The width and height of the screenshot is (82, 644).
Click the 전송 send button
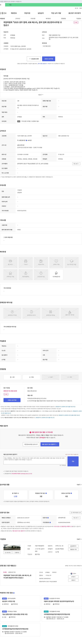[73, 461]
